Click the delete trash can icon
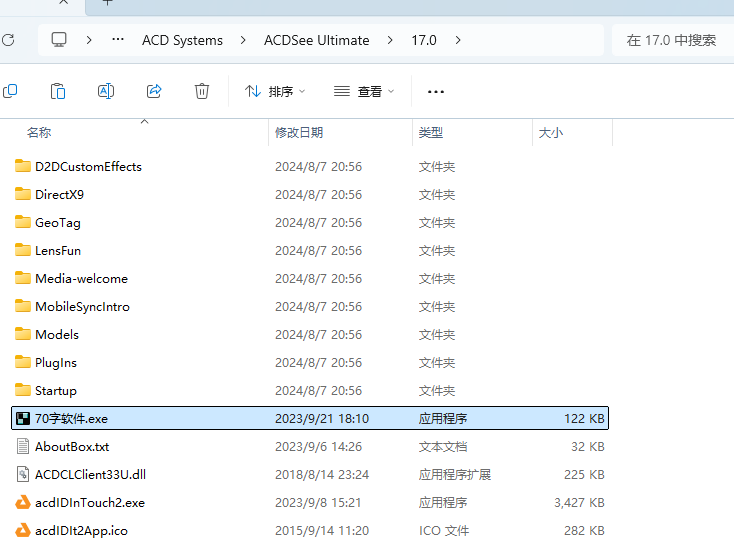 [202, 91]
